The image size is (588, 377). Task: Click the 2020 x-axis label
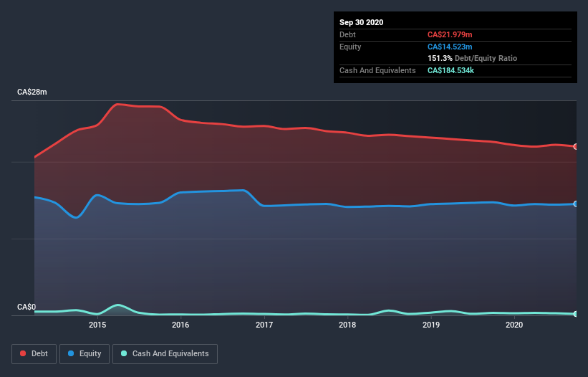pyautogui.click(x=514, y=325)
